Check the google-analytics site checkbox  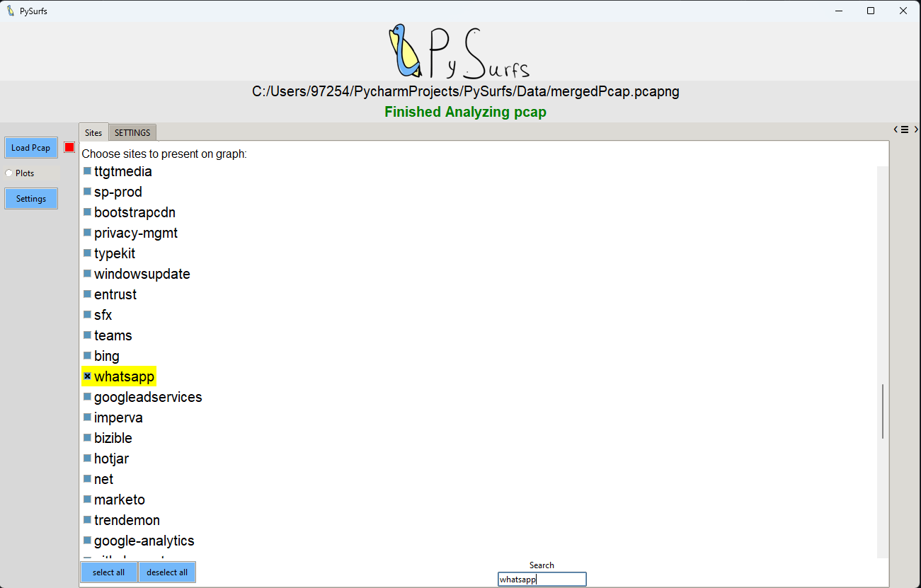(x=87, y=540)
